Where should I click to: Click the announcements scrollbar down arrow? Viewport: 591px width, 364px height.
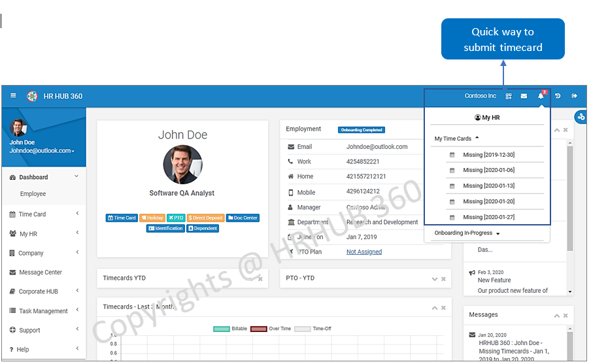click(570, 291)
